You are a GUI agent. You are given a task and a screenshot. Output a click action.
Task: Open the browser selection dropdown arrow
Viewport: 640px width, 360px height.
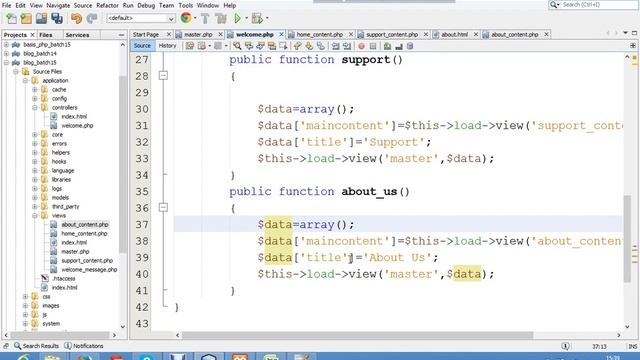(x=195, y=18)
